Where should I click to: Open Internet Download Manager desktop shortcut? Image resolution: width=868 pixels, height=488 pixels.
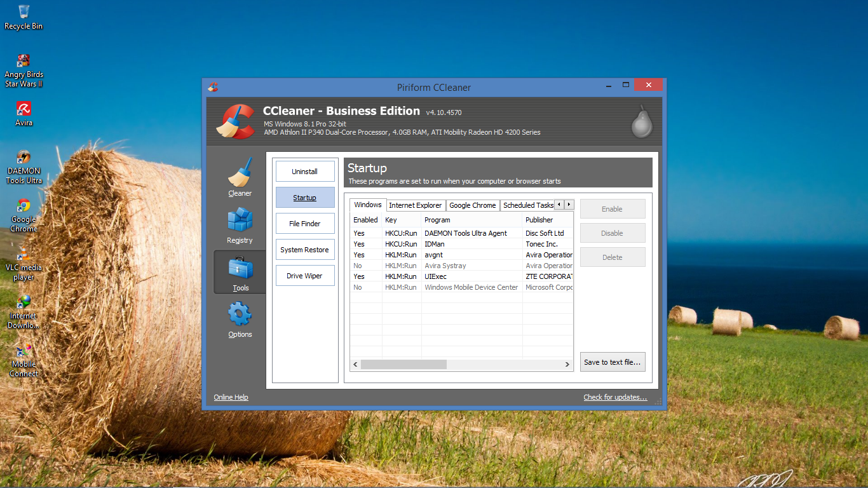(24, 311)
